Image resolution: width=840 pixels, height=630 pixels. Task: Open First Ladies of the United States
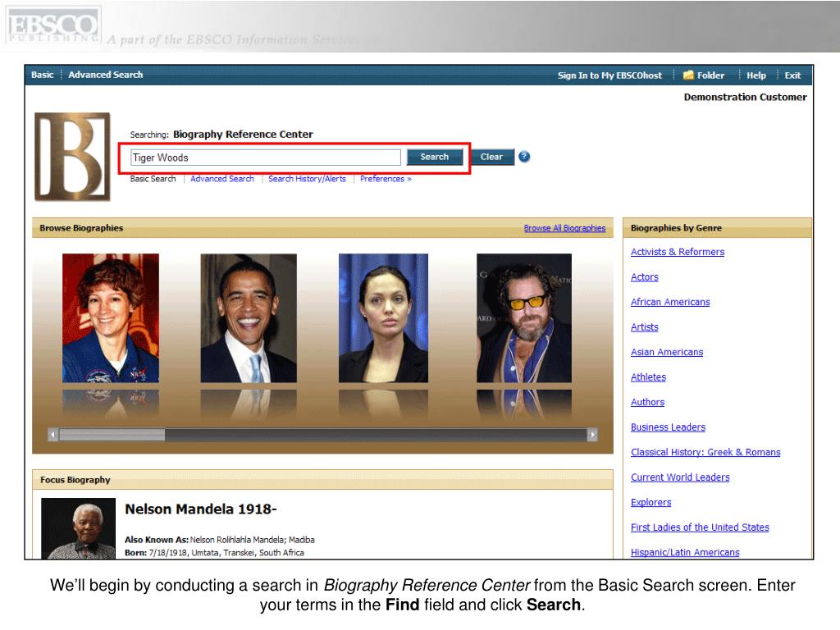pyautogui.click(x=700, y=527)
